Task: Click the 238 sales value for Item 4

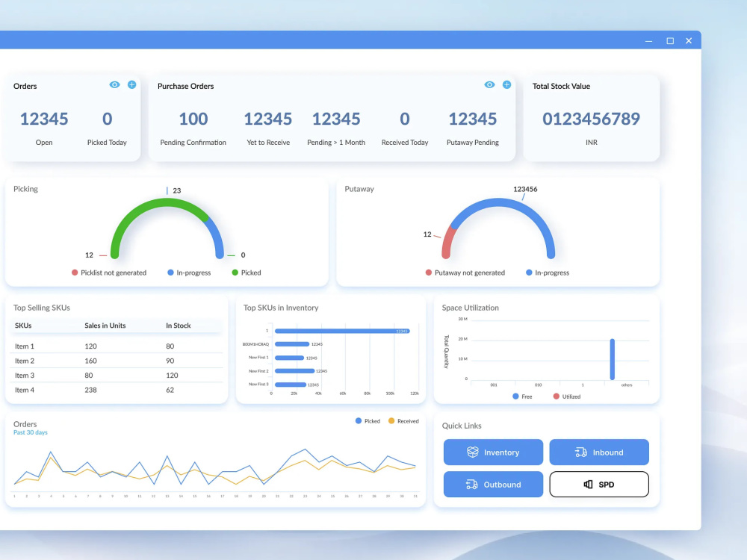Action: [x=90, y=390]
